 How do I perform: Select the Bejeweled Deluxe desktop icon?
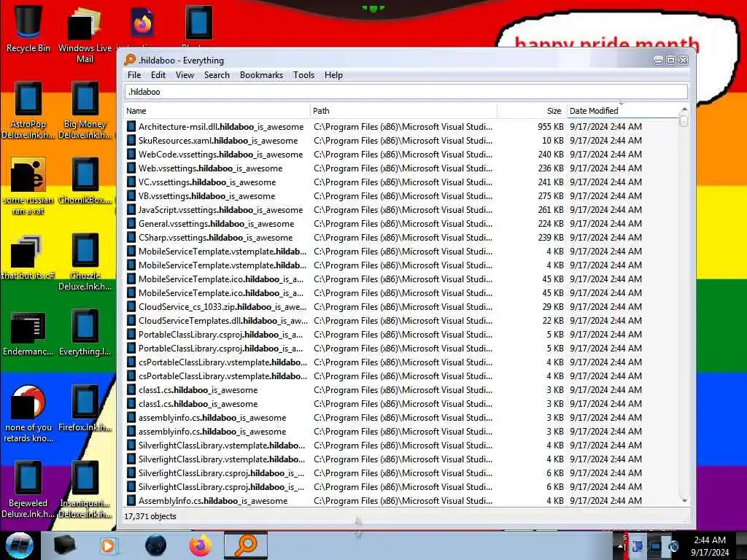pos(28,489)
